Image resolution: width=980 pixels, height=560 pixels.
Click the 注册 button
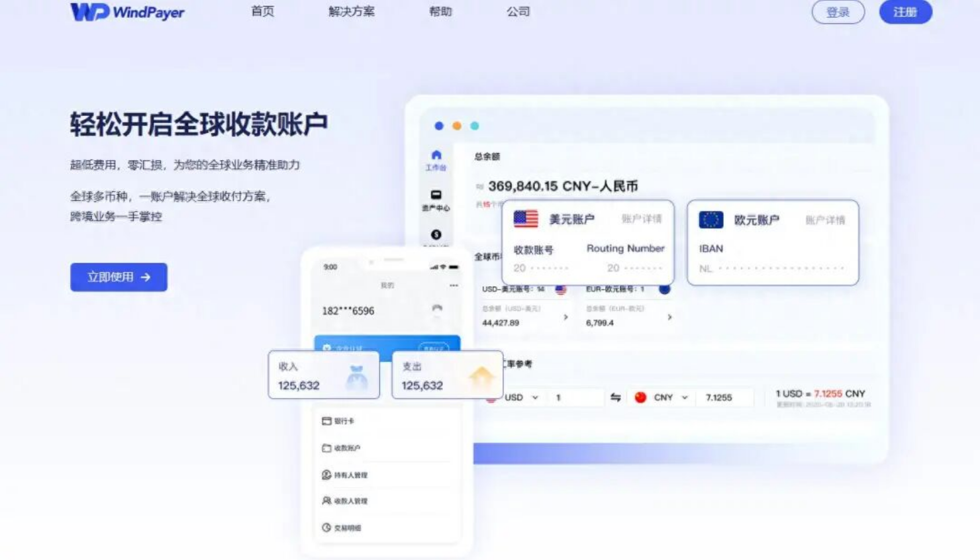[x=905, y=12]
